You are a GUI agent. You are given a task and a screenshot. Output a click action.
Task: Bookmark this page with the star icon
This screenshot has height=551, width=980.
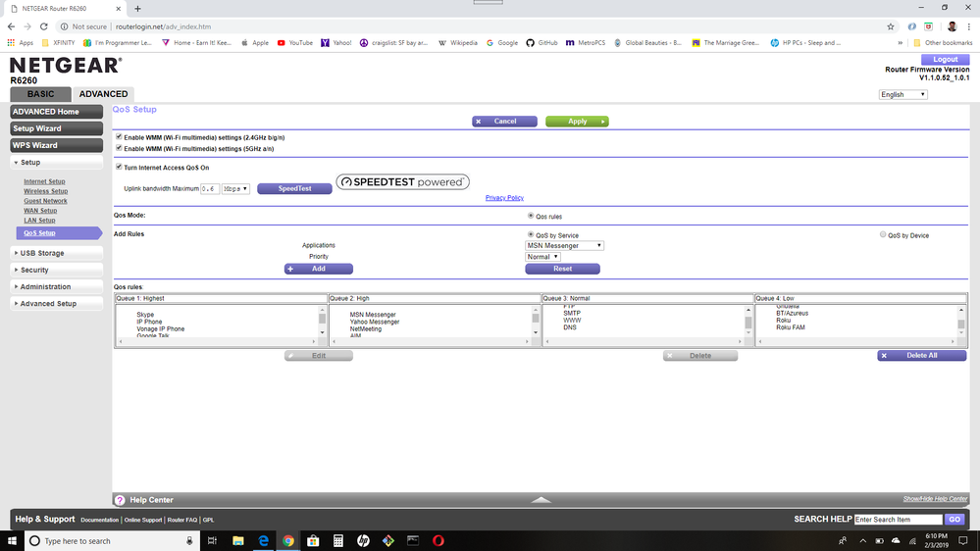click(891, 26)
